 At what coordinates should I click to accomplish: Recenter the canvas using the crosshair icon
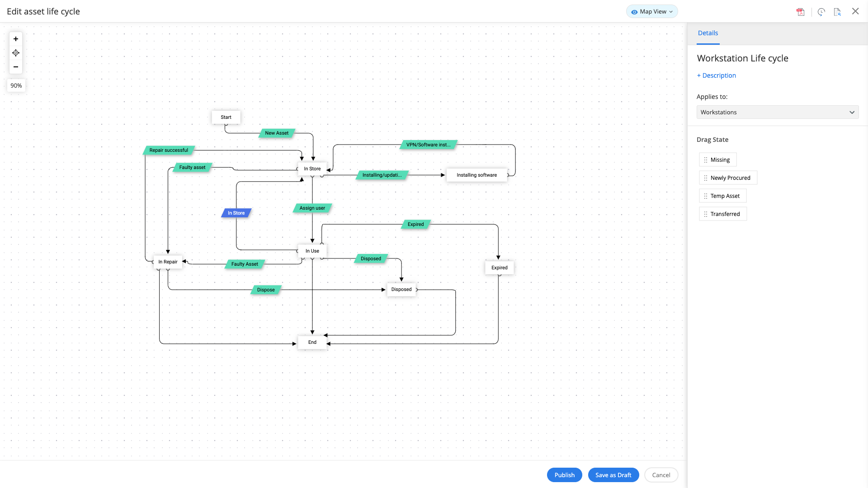(x=15, y=53)
